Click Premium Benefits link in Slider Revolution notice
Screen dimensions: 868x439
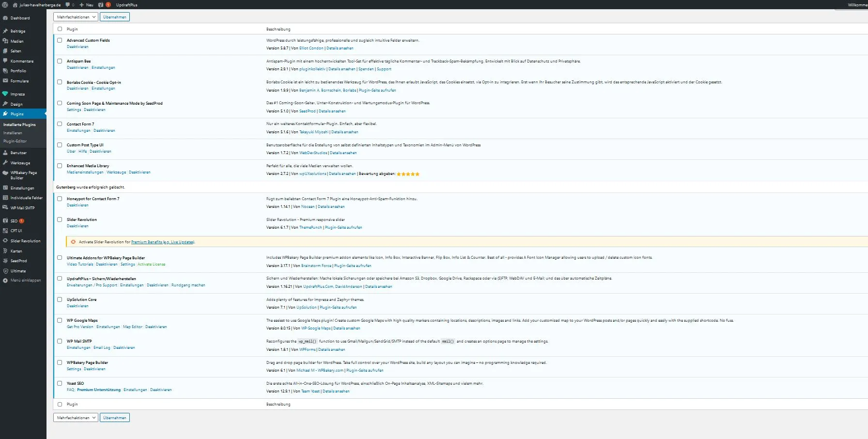[163, 242]
